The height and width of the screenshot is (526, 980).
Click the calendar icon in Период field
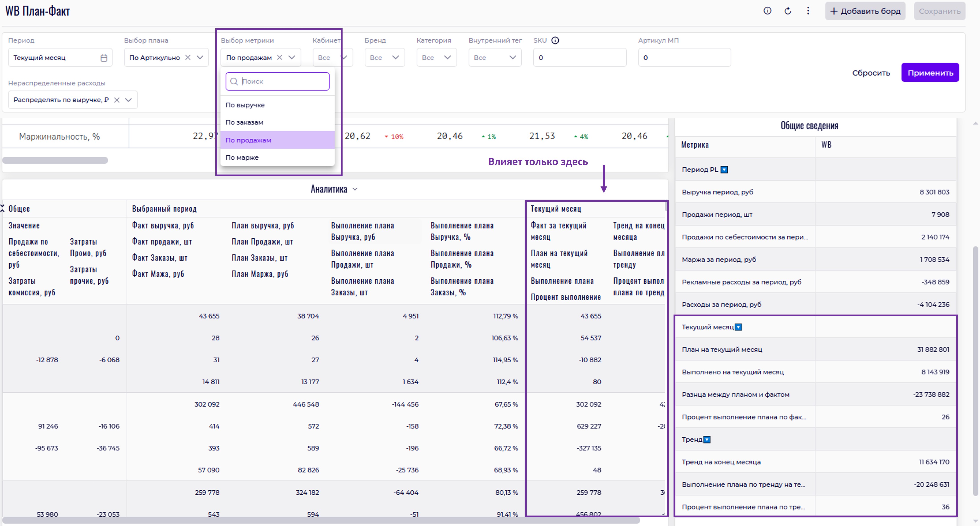tap(104, 58)
